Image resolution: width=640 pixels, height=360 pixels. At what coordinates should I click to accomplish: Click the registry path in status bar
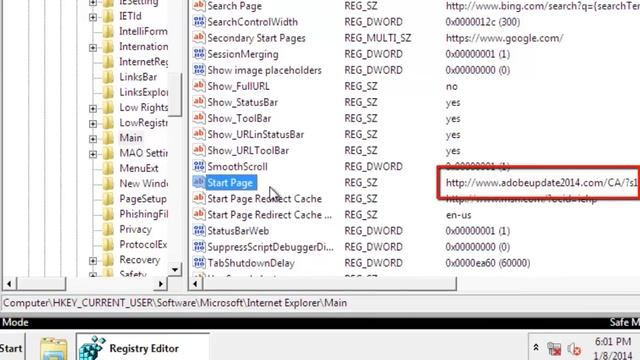point(175,303)
